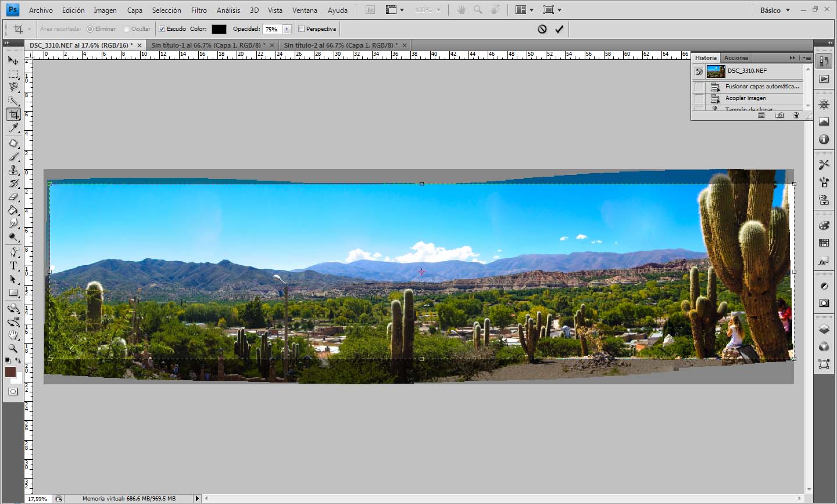837x504 pixels.
Task: Select the Rectangular Marquee tool
Action: 13,74
